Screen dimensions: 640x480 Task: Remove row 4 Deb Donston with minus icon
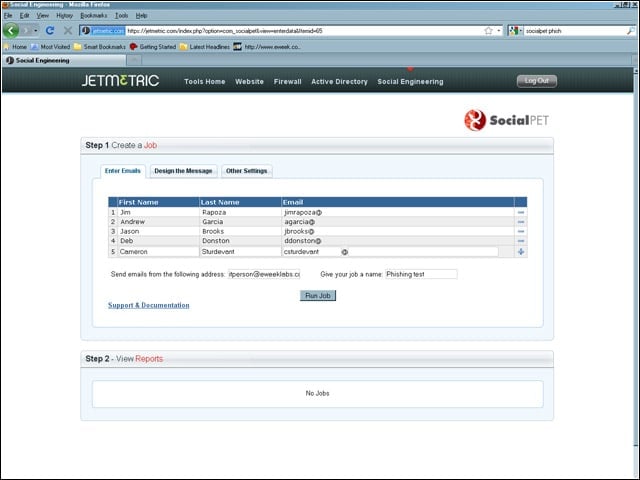pos(521,241)
